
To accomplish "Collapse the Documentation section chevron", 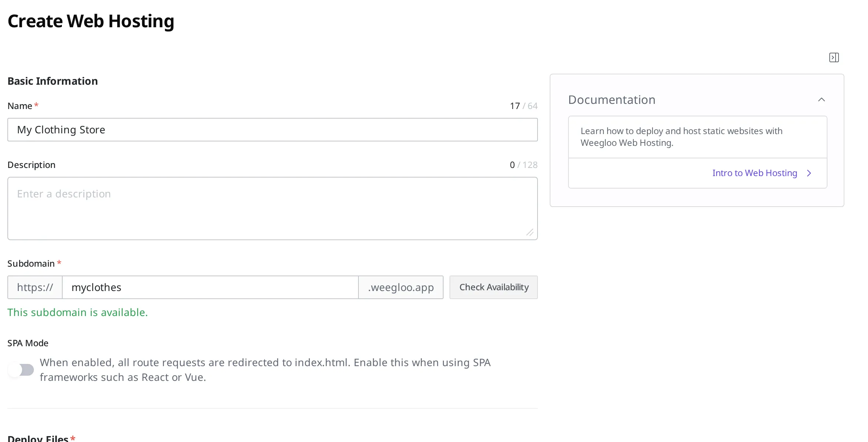I will [822, 100].
